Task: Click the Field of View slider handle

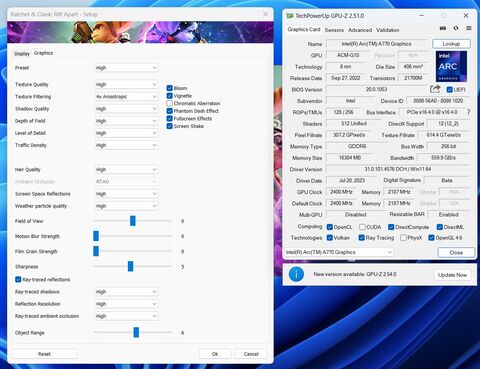Action: coord(133,221)
